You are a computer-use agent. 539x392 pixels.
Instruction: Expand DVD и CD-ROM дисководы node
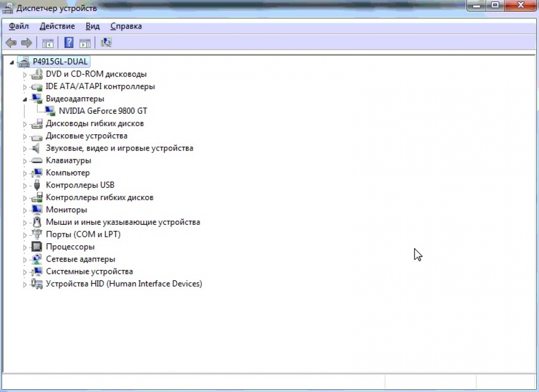[25, 74]
